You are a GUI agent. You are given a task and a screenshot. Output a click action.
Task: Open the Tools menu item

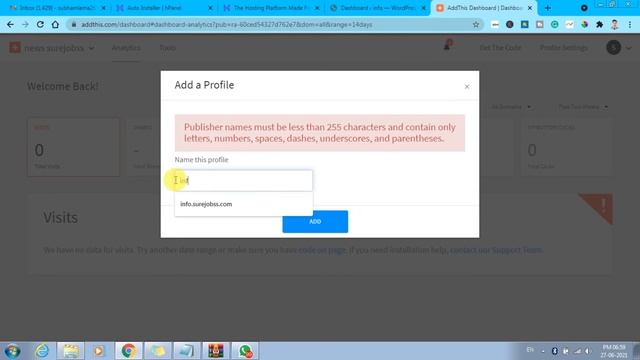(x=167, y=48)
